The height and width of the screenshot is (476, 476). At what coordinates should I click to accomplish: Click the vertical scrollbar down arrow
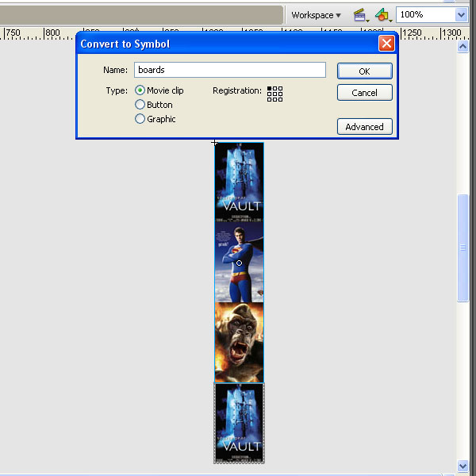coord(463,466)
